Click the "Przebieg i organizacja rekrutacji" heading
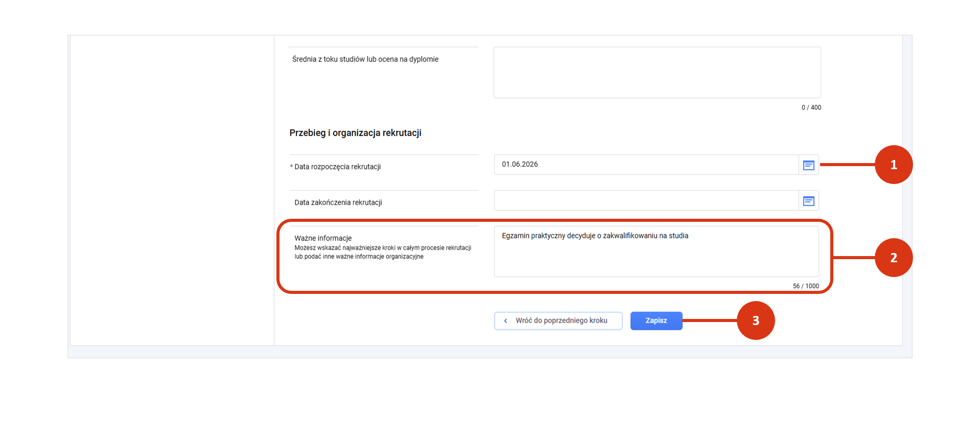Screen dimensions: 980x436 tap(355, 133)
